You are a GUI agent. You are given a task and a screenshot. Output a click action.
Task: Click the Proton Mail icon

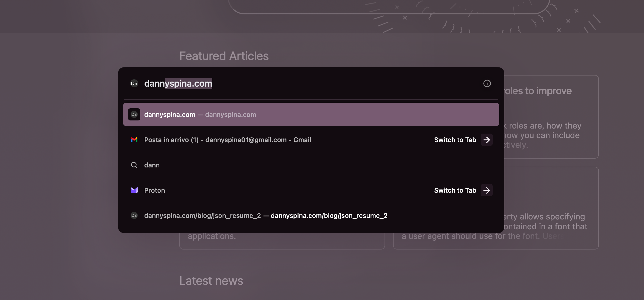134,190
